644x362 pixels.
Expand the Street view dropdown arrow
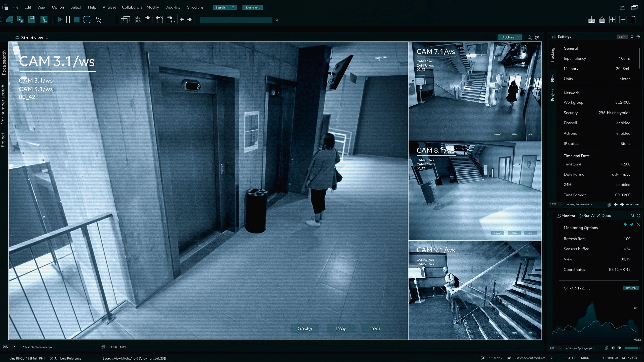(x=47, y=38)
